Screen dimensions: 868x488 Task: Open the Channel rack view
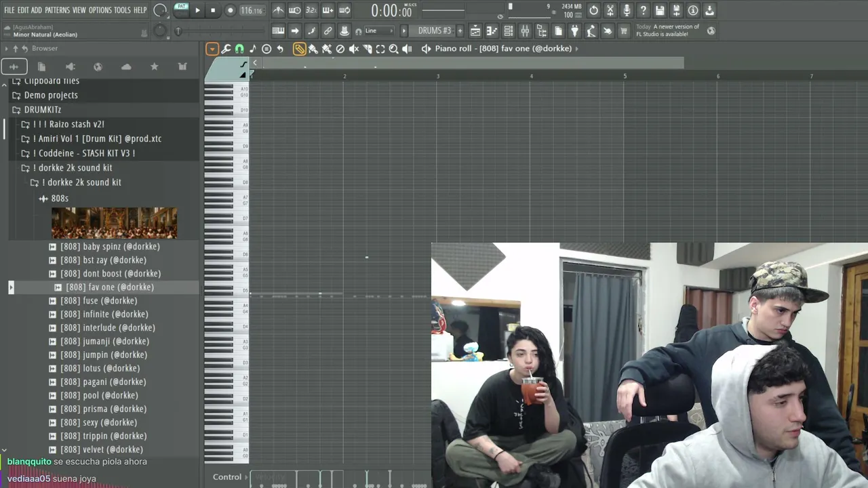[508, 31]
